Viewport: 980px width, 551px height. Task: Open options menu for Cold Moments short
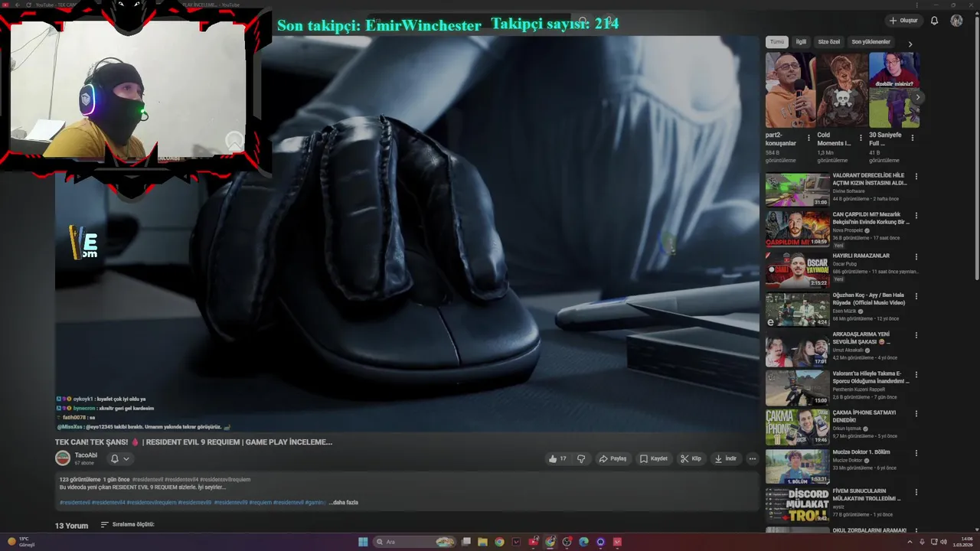coord(861,139)
